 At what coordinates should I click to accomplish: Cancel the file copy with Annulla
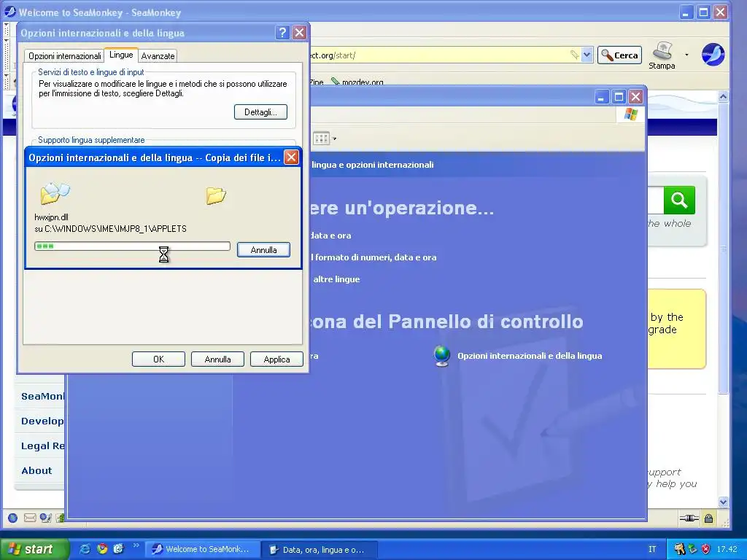(x=263, y=249)
